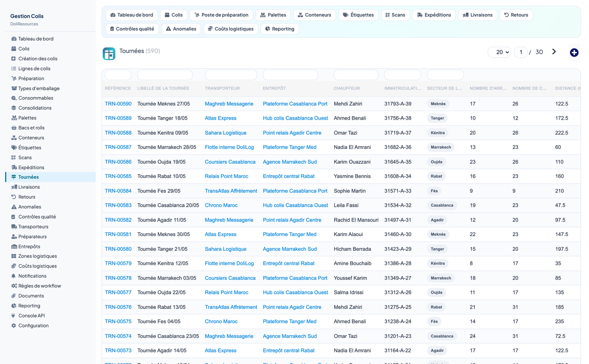Click the Anomalies warning icon in sidebar

[x=14, y=207]
